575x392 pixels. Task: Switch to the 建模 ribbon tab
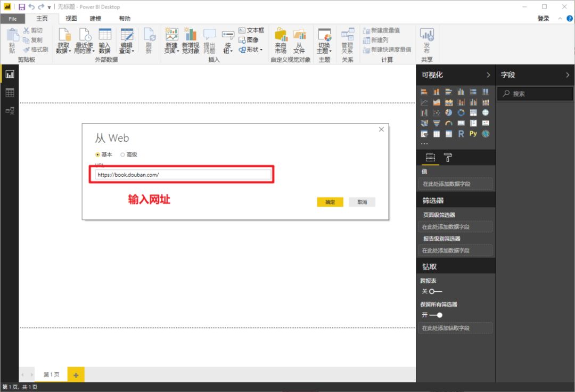point(95,18)
